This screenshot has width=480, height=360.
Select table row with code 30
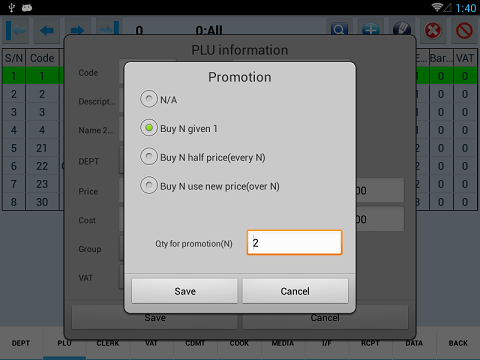pyautogui.click(x=42, y=202)
